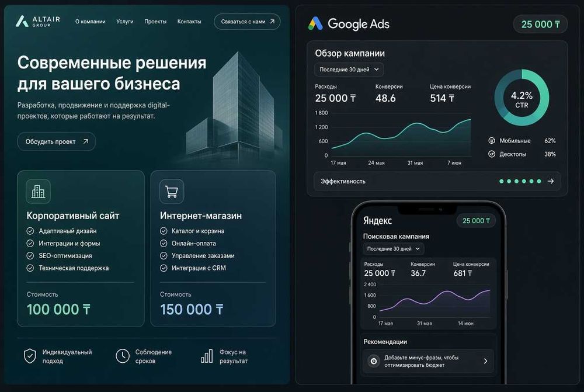Open the Проекты menu item
The height and width of the screenshot is (392, 584).
click(x=155, y=22)
